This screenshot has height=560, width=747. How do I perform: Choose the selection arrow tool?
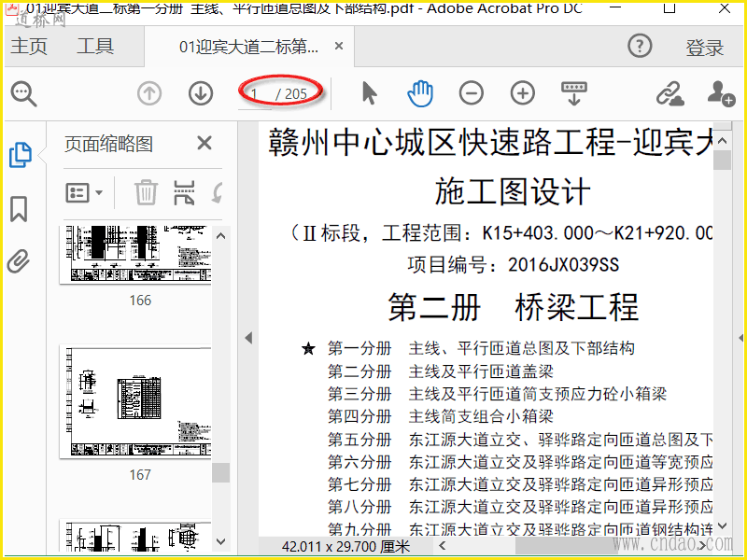(x=369, y=92)
